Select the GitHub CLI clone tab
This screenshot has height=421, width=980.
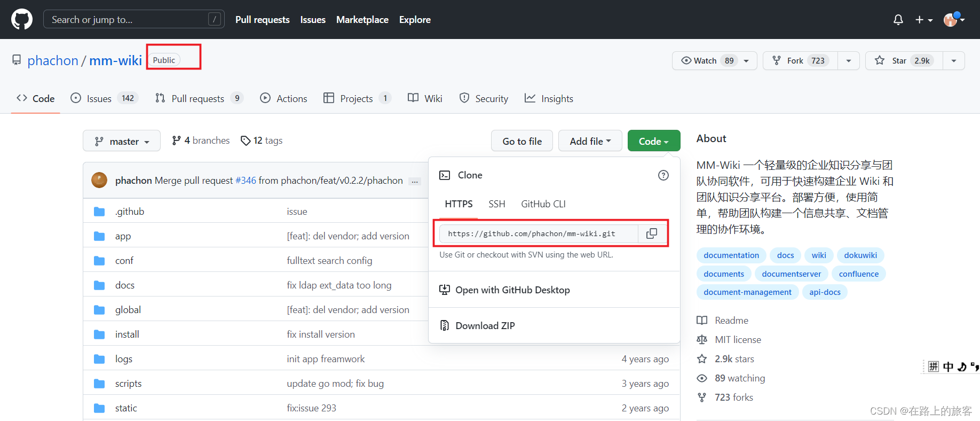543,204
